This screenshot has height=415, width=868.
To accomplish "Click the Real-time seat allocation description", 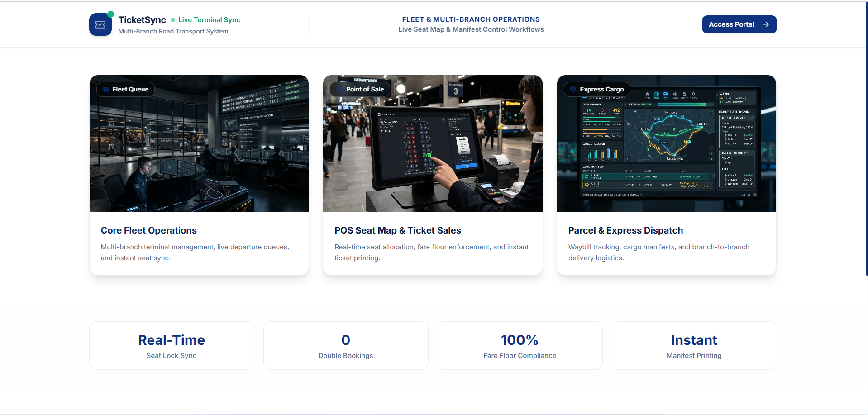I will [432, 253].
